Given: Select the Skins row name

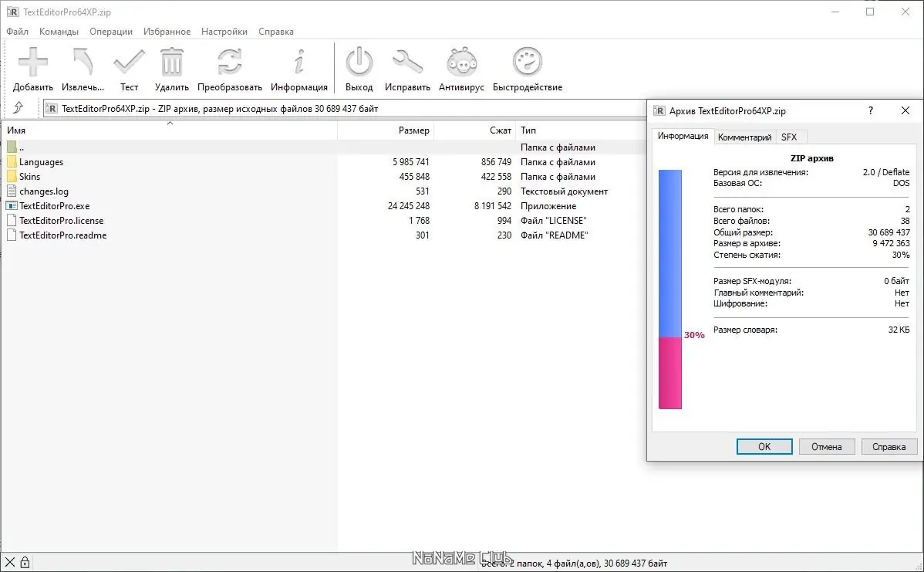Looking at the screenshot, I should 29,176.
